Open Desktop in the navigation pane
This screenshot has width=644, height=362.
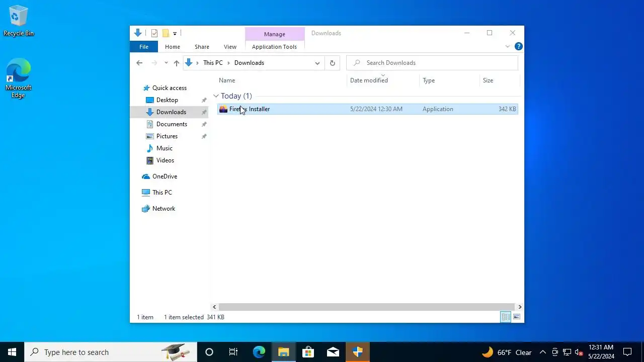click(x=167, y=100)
